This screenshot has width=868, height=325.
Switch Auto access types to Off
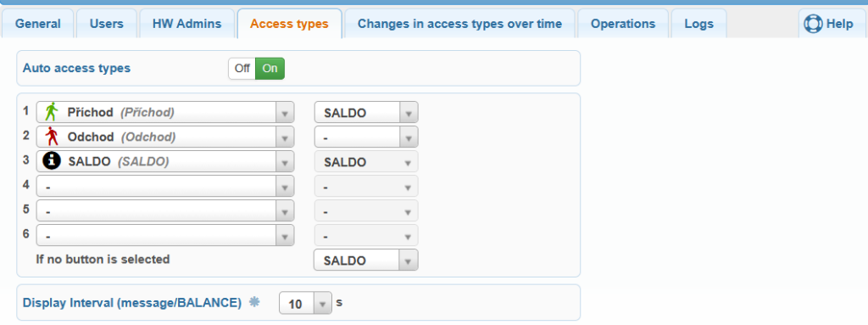tap(242, 69)
